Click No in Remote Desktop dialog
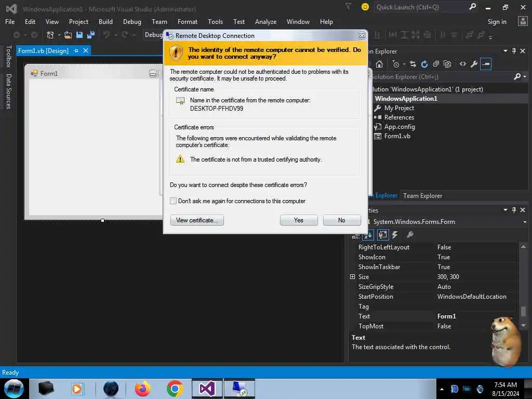This screenshot has width=532, height=399. [342, 220]
